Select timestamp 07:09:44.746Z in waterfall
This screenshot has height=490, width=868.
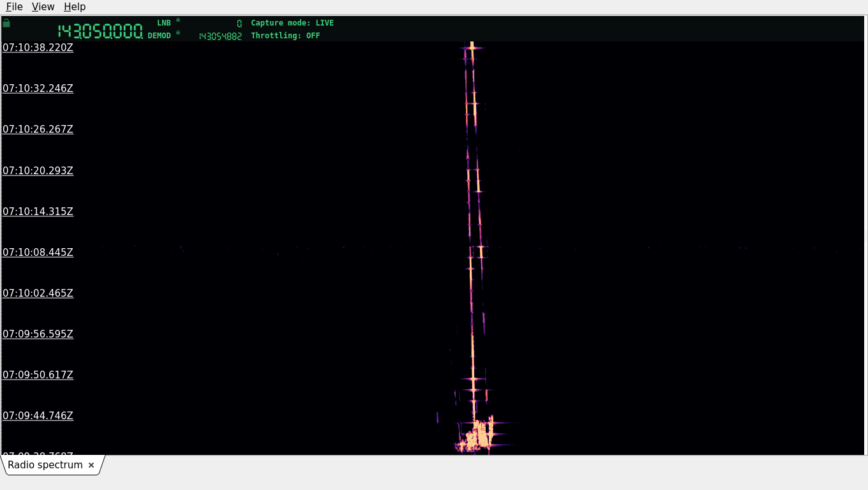38,415
